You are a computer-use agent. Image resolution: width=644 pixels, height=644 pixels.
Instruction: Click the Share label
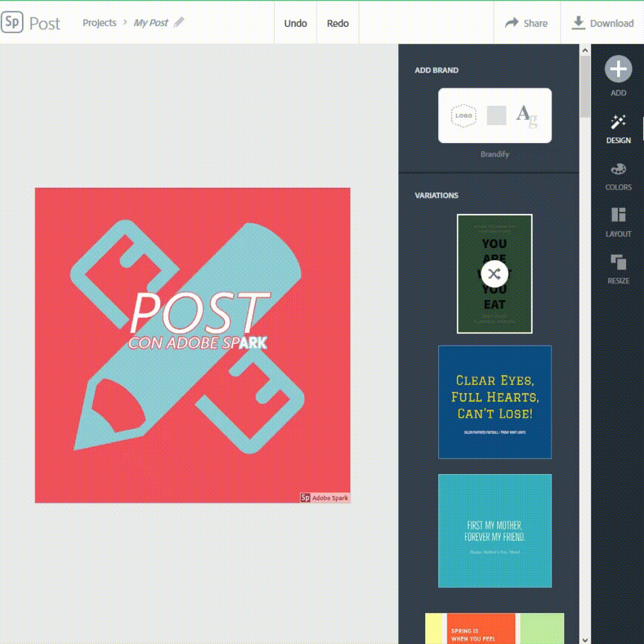(x=535, y=23)
